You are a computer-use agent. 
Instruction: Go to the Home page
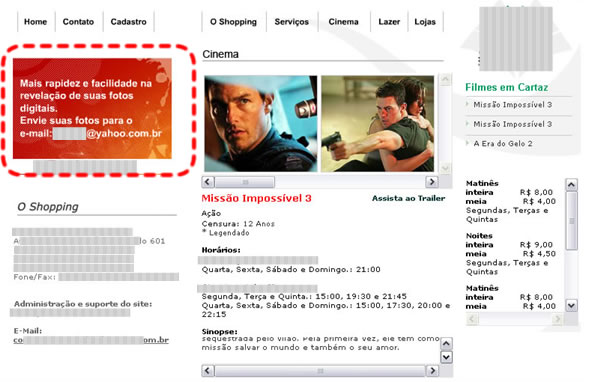pyautogui.click(x=35, y=22)
